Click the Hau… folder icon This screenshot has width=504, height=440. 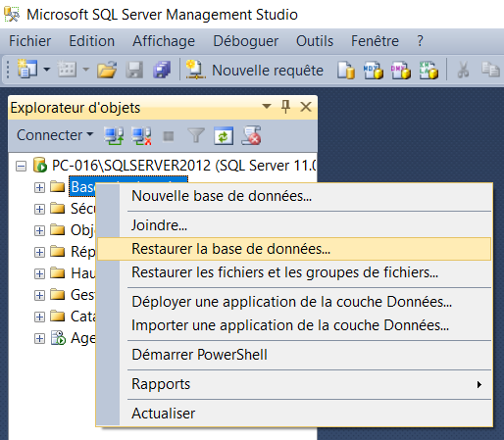point(58,272)
